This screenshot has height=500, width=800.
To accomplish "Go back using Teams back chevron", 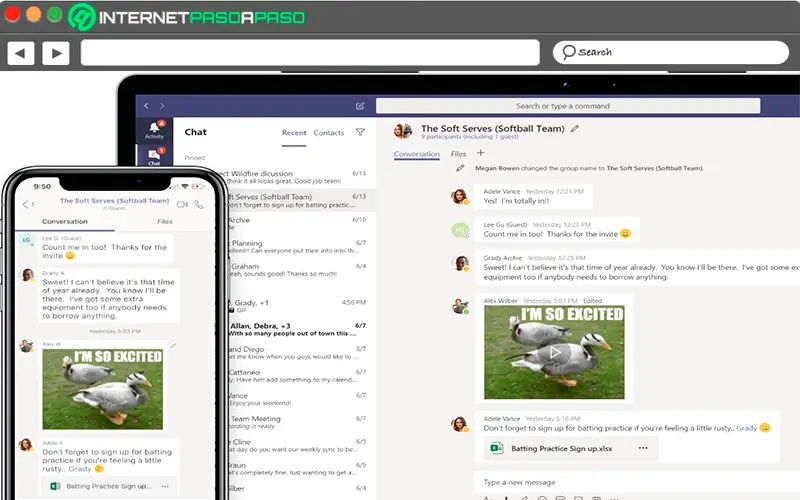I will tap(146, 106).
